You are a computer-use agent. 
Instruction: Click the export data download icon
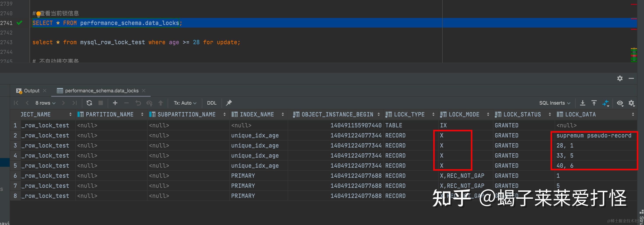point(582,103)
